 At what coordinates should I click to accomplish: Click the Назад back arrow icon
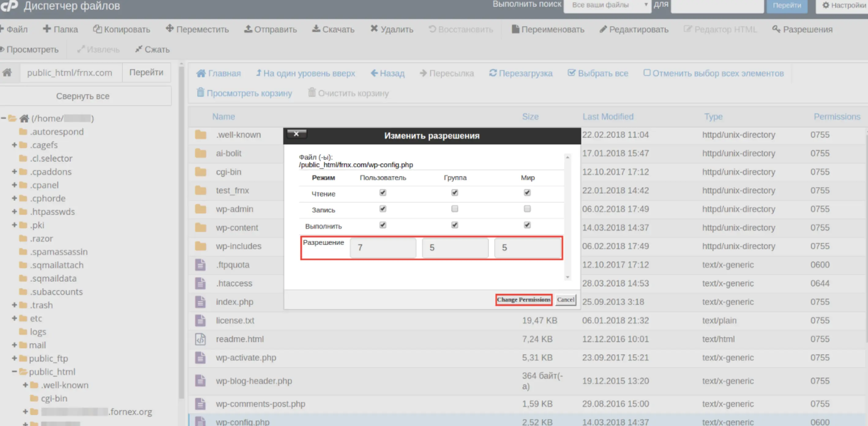pyautogui.click(x=374, y=73)
